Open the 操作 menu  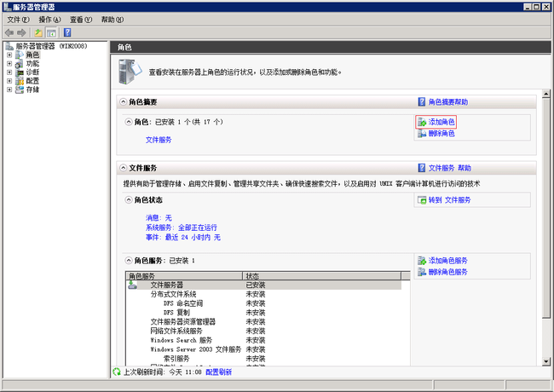tap(49, 20)
